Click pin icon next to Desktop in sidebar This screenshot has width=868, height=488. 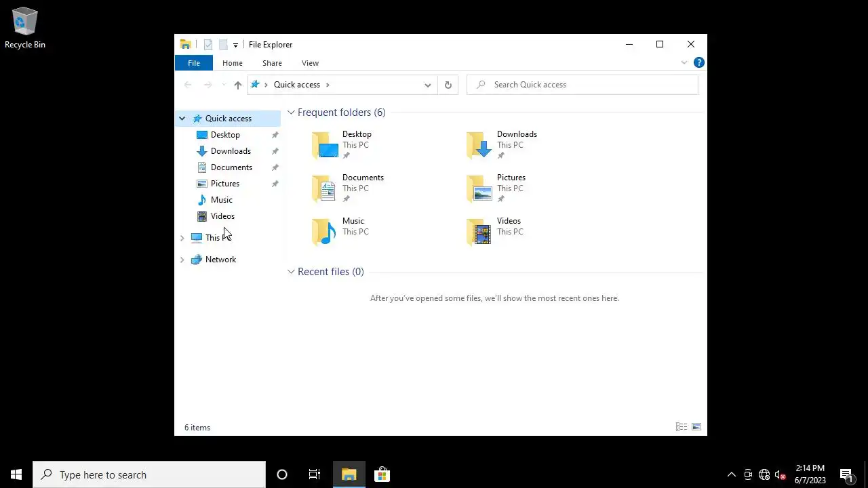[275, 135]
